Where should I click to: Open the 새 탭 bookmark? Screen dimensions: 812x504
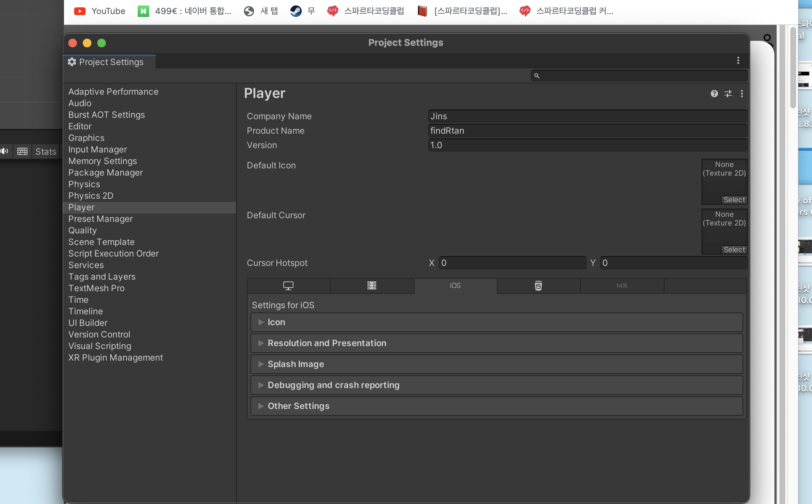coord(261,11)
